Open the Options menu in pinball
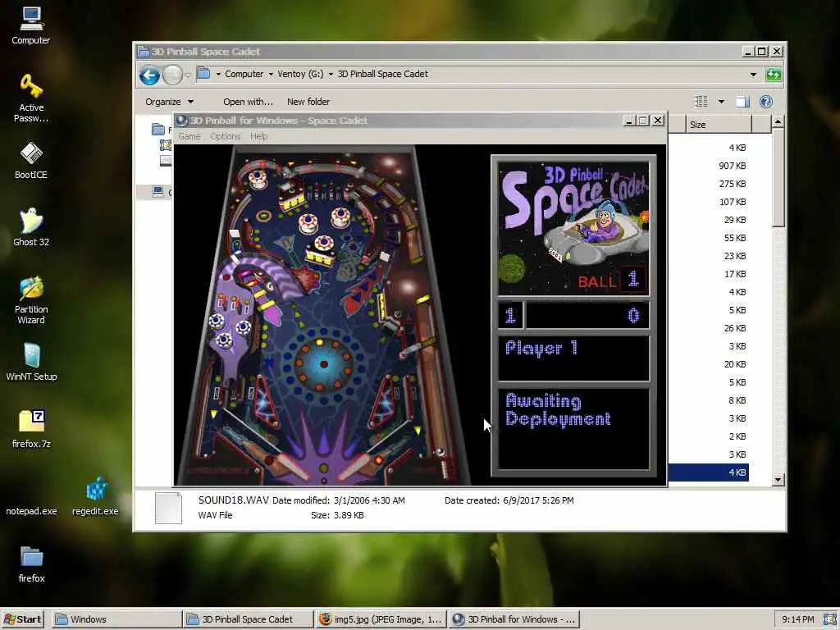840x630 pixels. point(225,137)
